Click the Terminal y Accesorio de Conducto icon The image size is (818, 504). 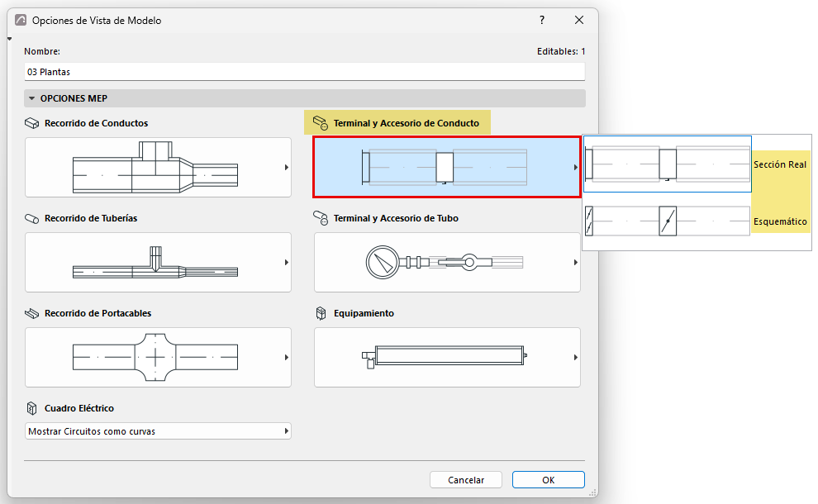pos(321,123)
